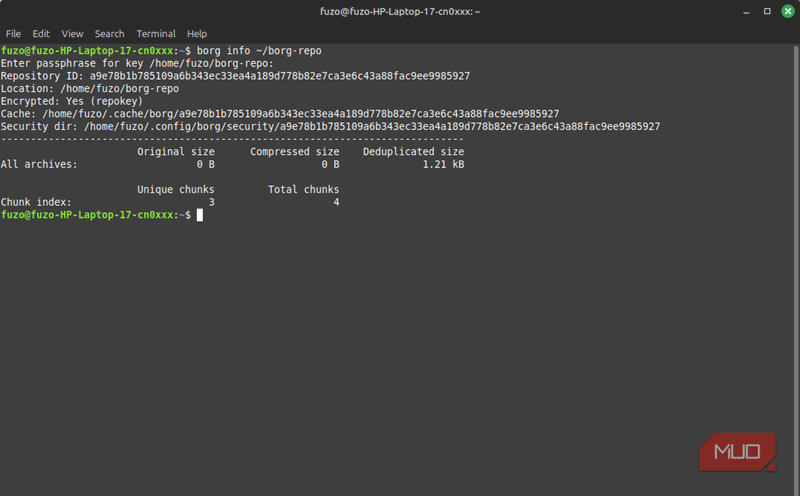Click the terminal cursor at the last prompt
Image resolution: width=800 pixels, height=496 pixels.
[200, 215]
